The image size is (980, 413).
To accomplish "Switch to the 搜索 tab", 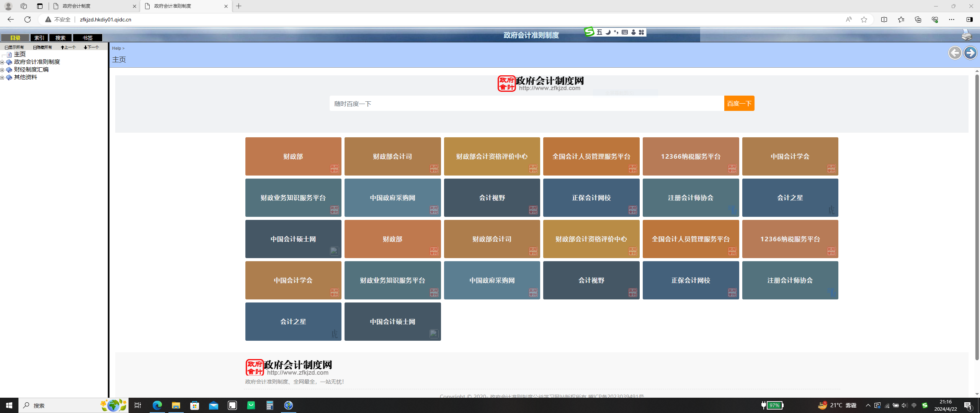I will click(x=60, y=37).
